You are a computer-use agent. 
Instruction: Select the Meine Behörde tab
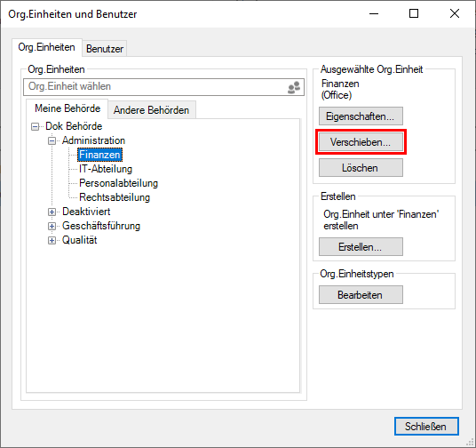coord(67,108)
